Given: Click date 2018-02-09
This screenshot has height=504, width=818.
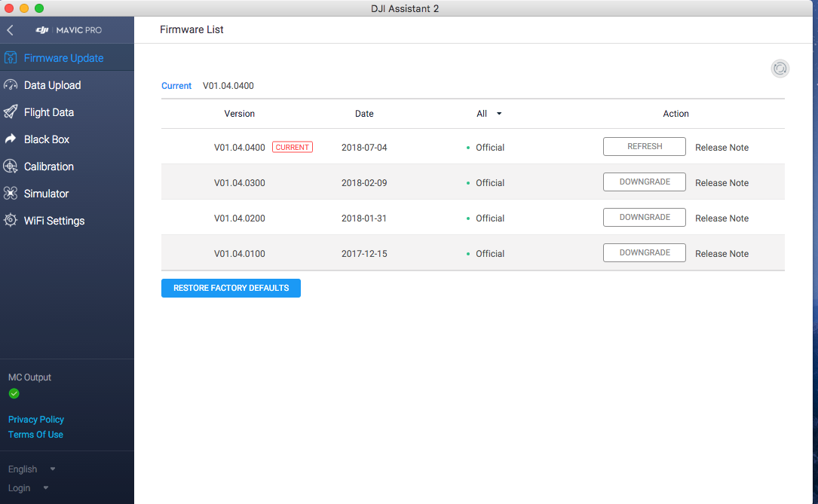Looking at the screenshot, I should point(364,183).
